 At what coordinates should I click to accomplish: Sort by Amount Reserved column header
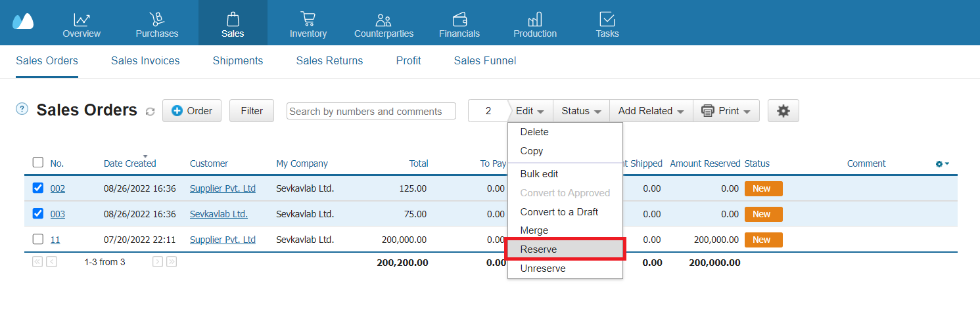[705, 163]
